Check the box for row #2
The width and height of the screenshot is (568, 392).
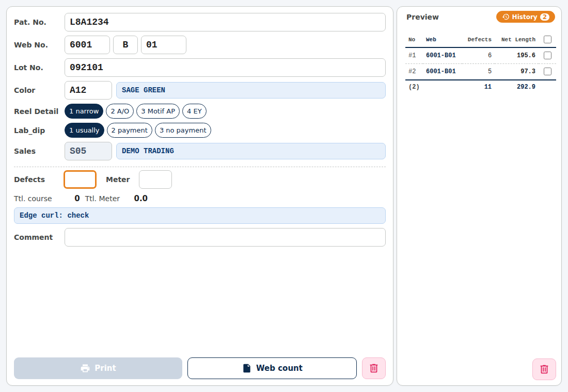547,71
